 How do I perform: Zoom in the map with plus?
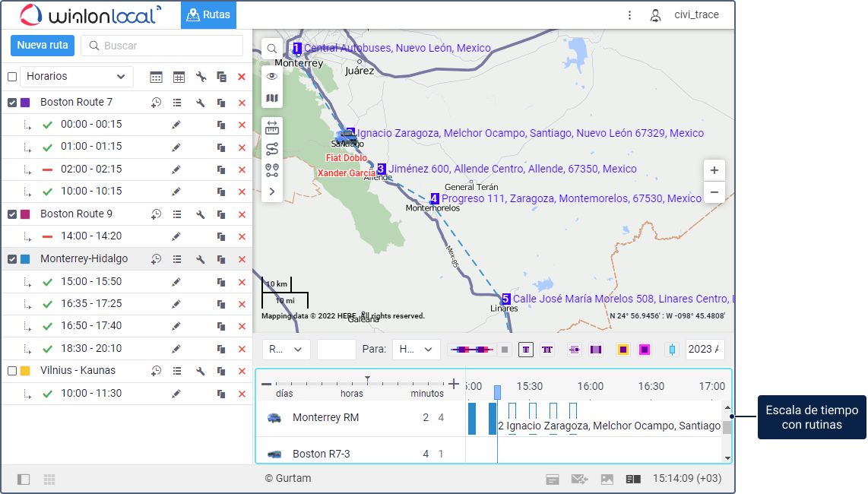tap(714, 170)
